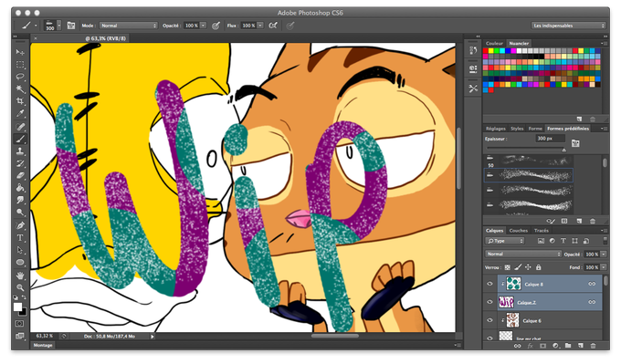Add layer mask from Layers panel footer
The image size is (621, 364).
(543, 346)
